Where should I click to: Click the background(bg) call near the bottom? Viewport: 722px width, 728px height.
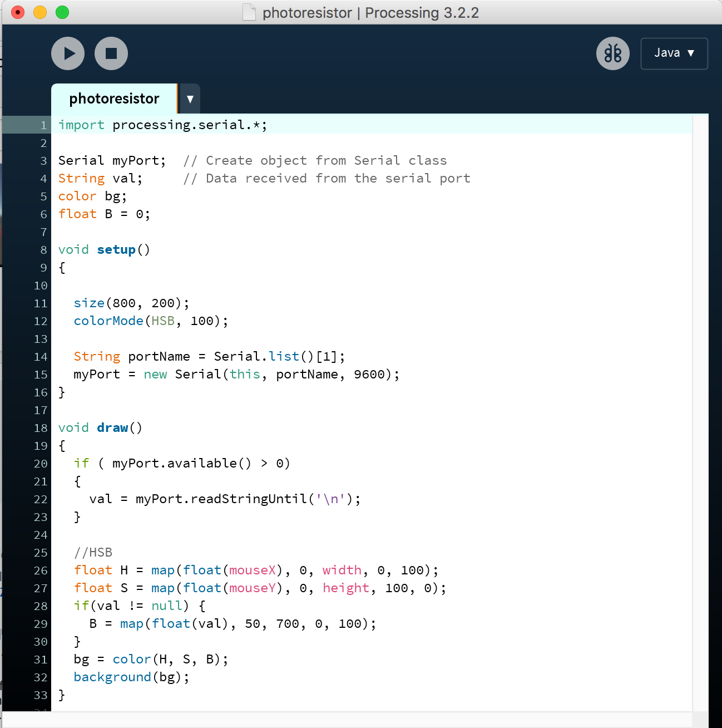112,677
